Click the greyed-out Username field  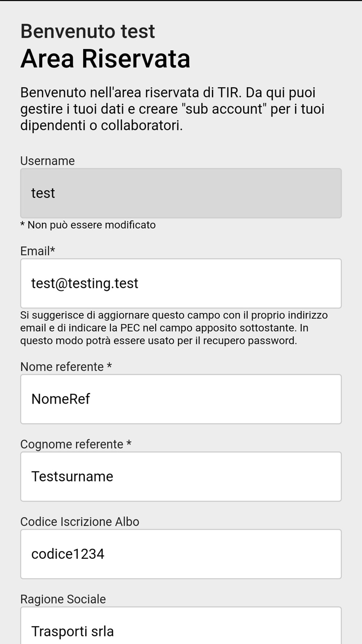(181, 193)
